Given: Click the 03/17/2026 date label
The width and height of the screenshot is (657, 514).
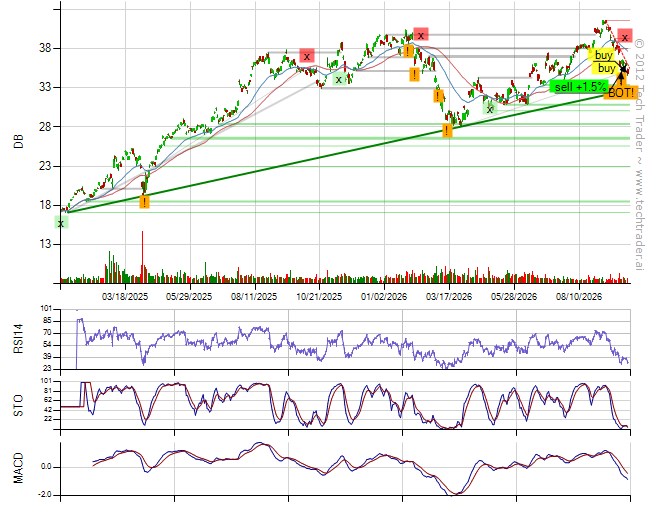Looking at the screenshot, I should (449, 297).
